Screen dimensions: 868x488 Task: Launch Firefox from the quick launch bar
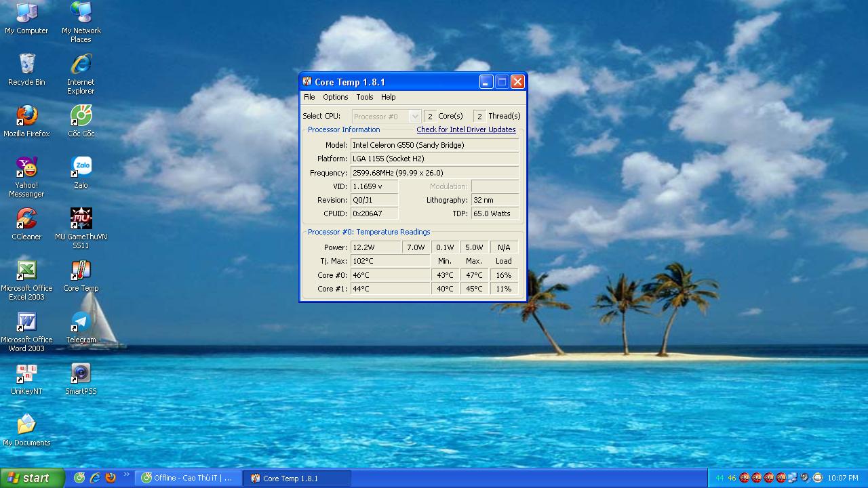tap(110, 478)
